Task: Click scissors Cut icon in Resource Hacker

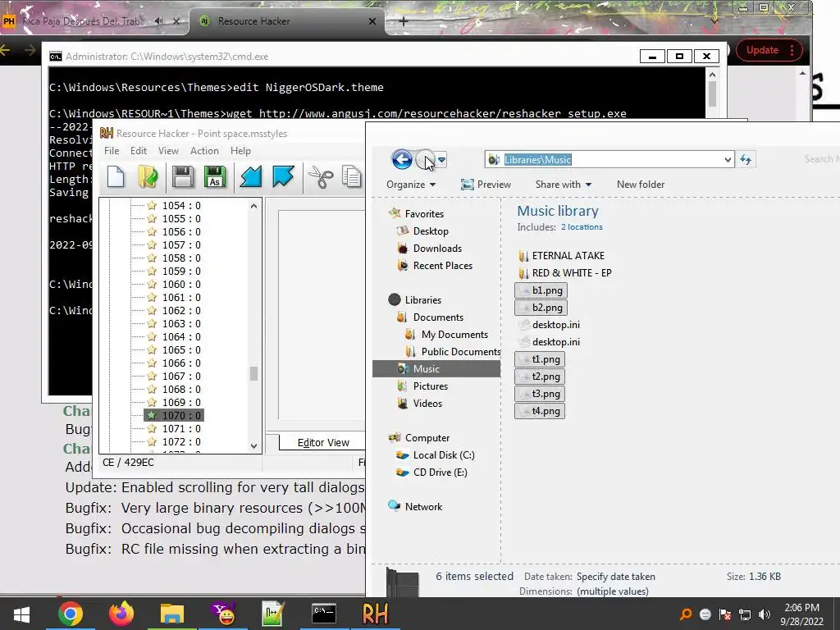Action: click(x=321, y=177)
